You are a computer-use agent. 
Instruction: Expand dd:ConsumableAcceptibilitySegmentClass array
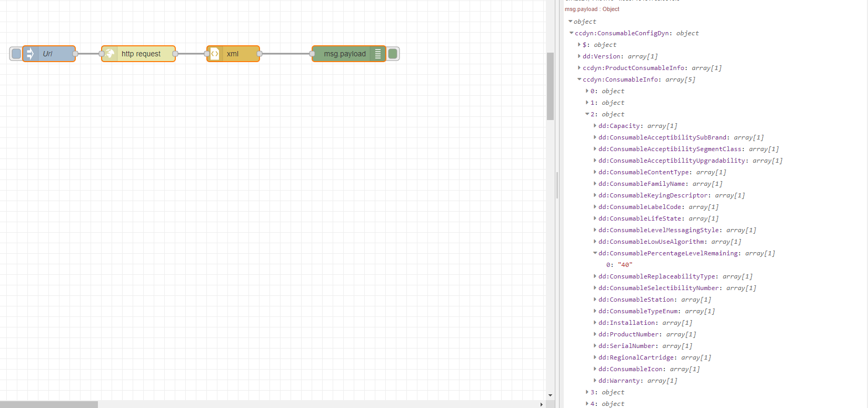click(x=595, y=149)
